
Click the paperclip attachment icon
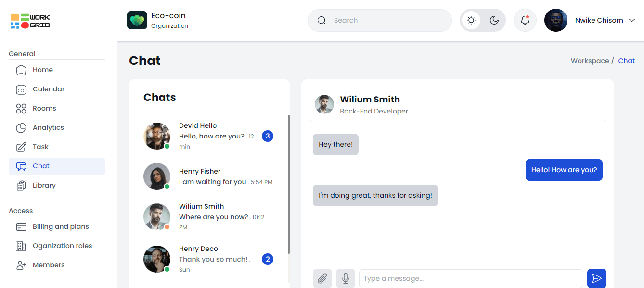[x=322, y=278]
